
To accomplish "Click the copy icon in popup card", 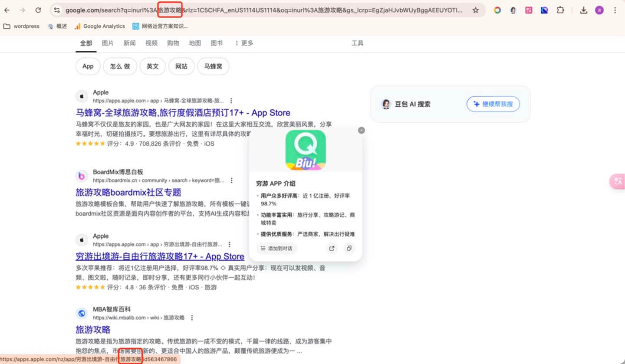I will point(349,249).
